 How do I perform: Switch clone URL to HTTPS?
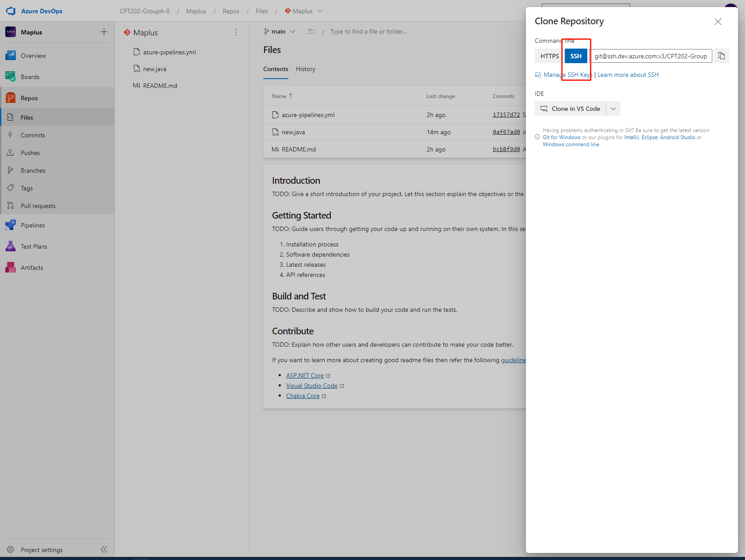click(549, 56)
